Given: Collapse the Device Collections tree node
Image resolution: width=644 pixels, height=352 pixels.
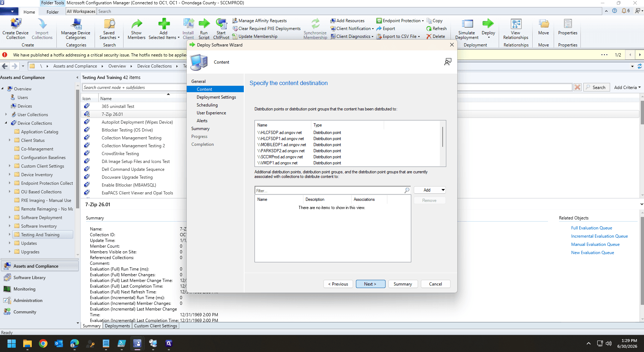Looking at the screenshot, I should 6,123.
